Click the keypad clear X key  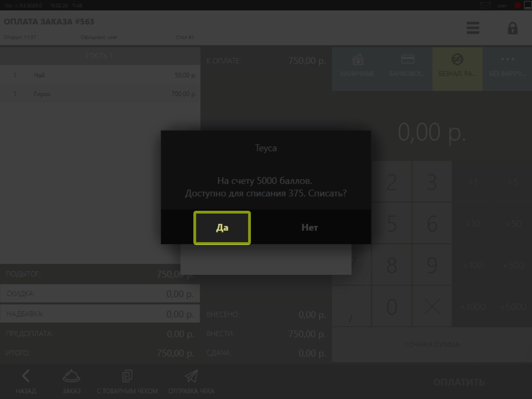pyautogui.click(x=432, y=306)
